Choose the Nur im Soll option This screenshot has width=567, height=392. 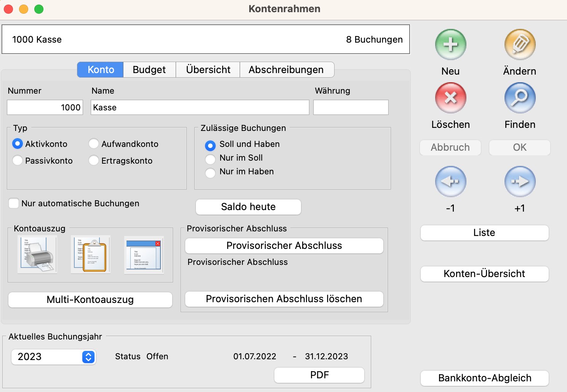point(210,158)
